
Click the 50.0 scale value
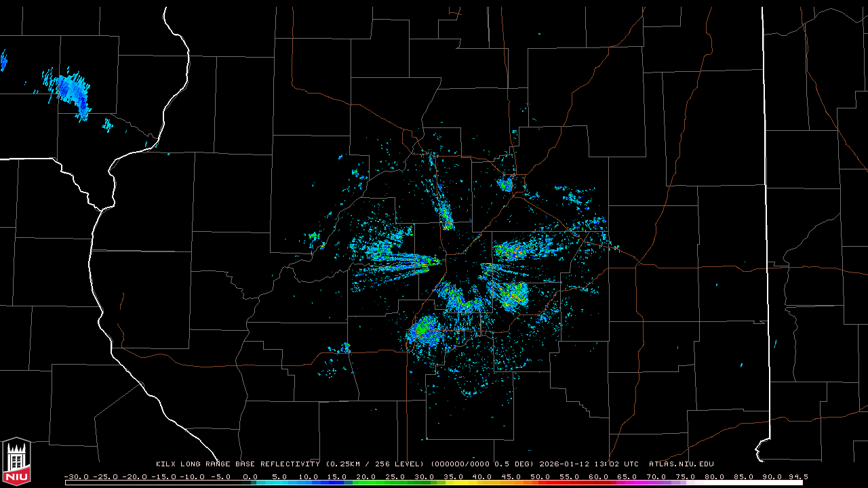click(538, 476)
